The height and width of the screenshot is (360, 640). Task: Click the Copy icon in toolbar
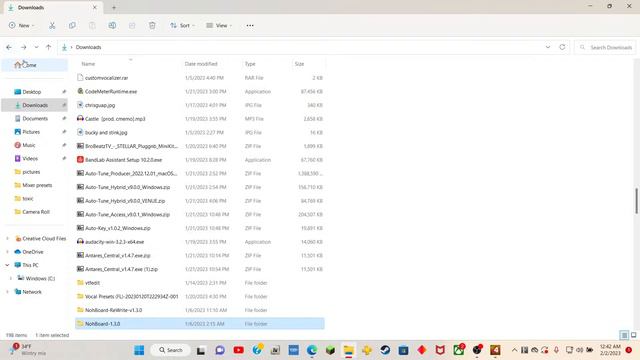pyautogui.click(x=72, y=25)
